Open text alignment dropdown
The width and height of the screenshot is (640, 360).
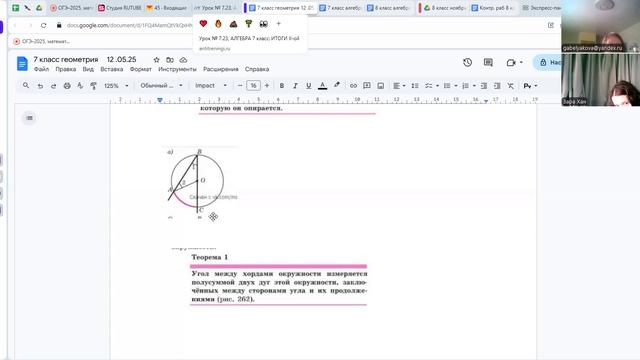point(399,86)
